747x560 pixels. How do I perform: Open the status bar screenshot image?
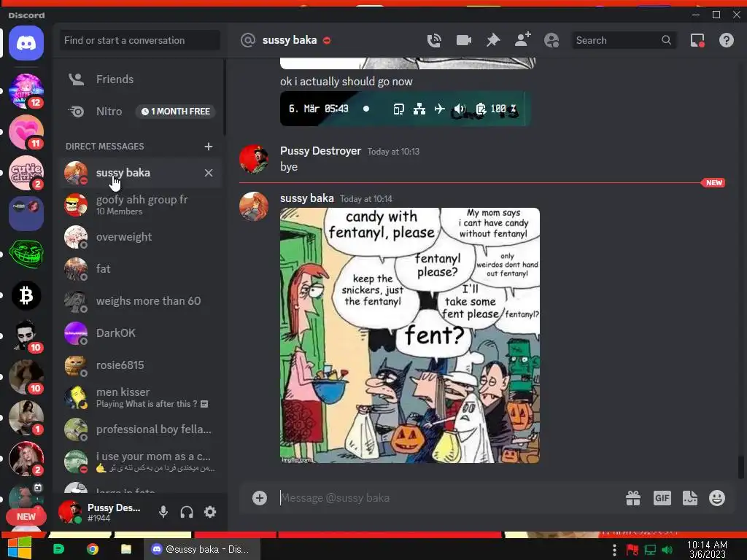point(406,109)
